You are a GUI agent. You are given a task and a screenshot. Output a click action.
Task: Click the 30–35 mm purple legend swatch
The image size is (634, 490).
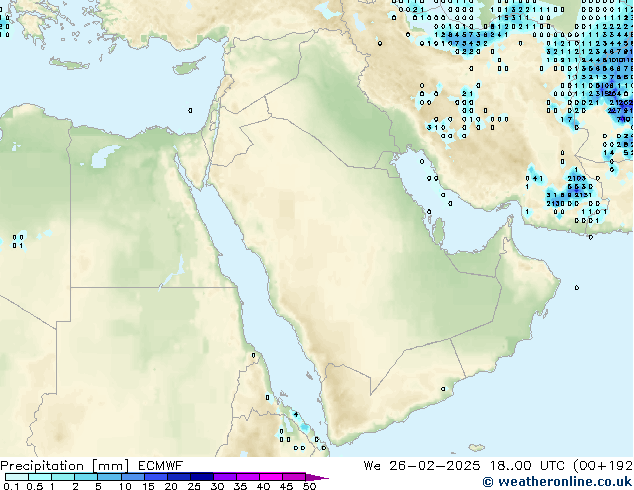coord(225,477)
